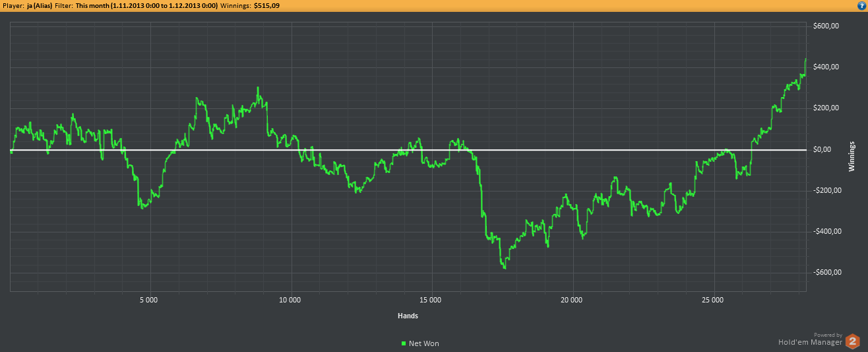The width and height of the screenshot is (868, 352).
Task: Click the 20 000 hands axis label
Action: (x=571, y=300)
